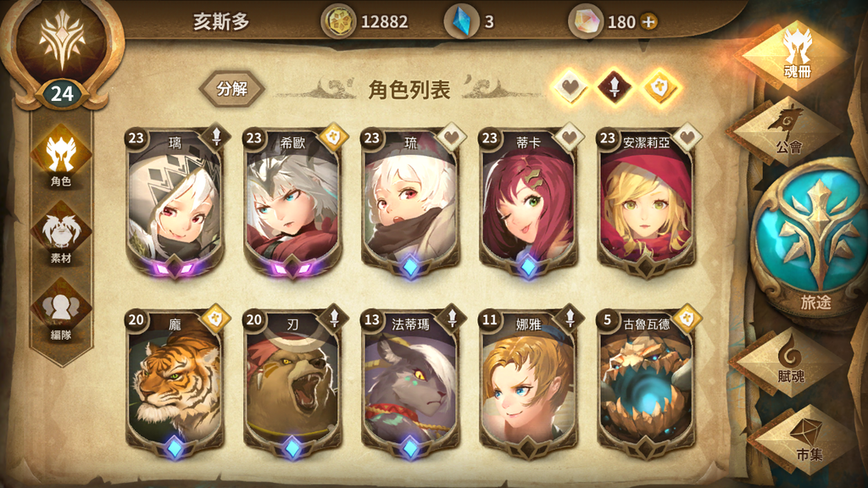Tap the gold coin currency icon
The width and height of the screenshot is (868, 488).
tap(337, 22)
